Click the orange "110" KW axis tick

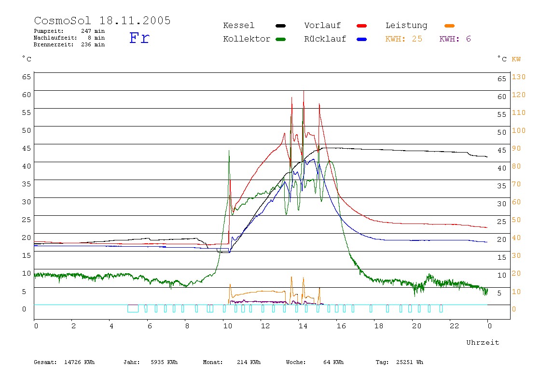(519, 113)
